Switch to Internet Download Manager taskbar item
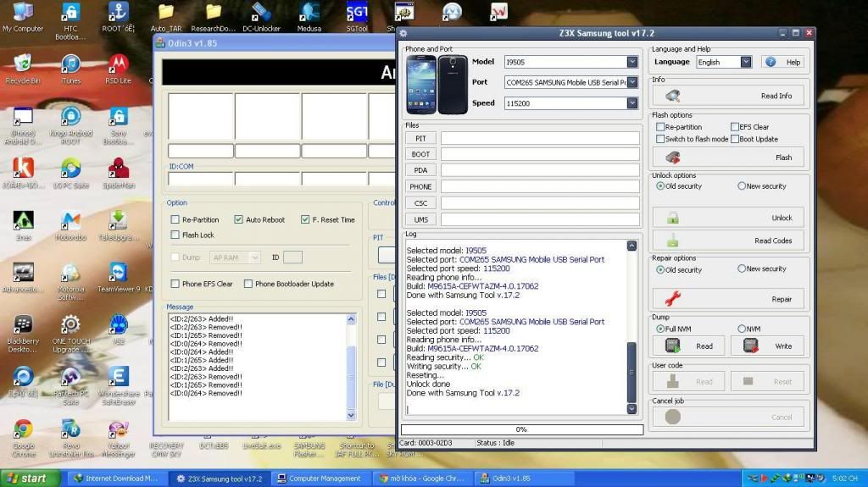Screen dimensions: 868x487 [x=117, y=479]
